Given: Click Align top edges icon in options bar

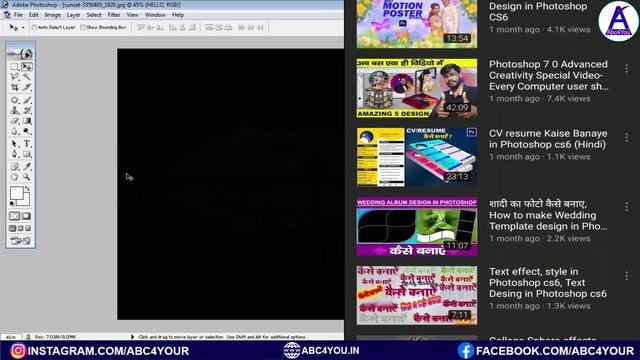Looking at the screenshot, I should (x=141, y=27).
